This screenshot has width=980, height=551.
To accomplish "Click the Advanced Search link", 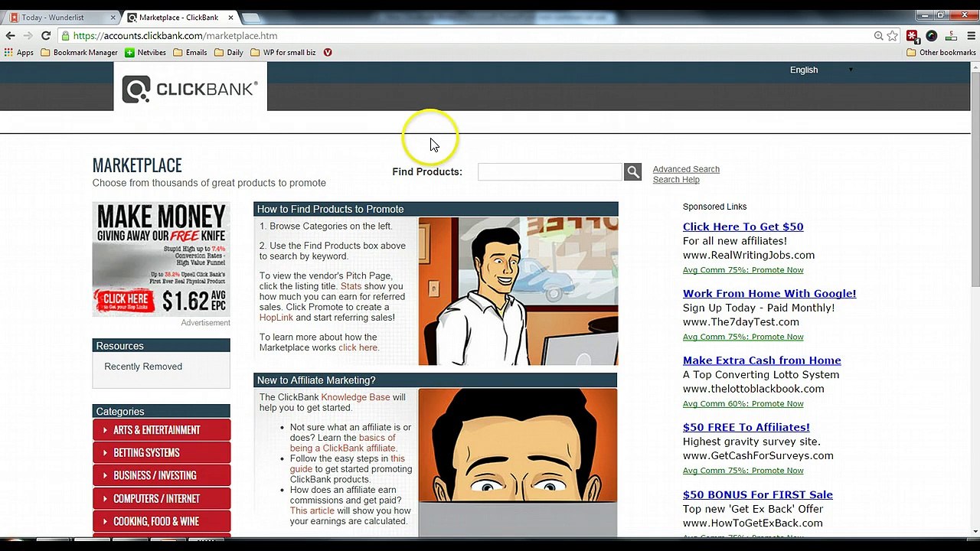I will pos(686,169).
